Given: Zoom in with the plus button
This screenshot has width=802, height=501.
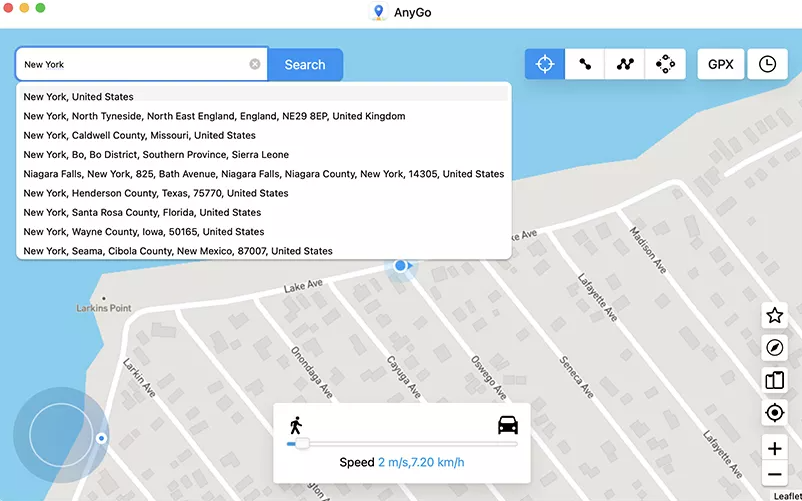Looking at the screenshot, I should (x=774, y=448).
